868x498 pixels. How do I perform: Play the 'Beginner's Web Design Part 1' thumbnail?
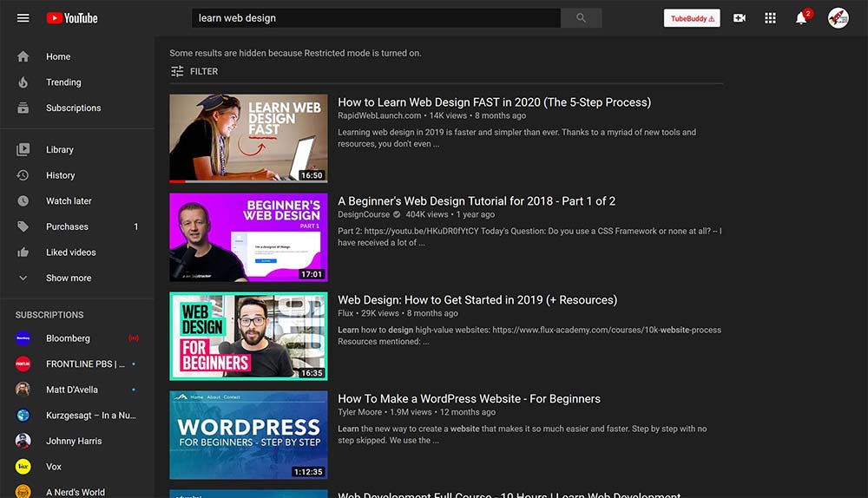pos(248,238)
